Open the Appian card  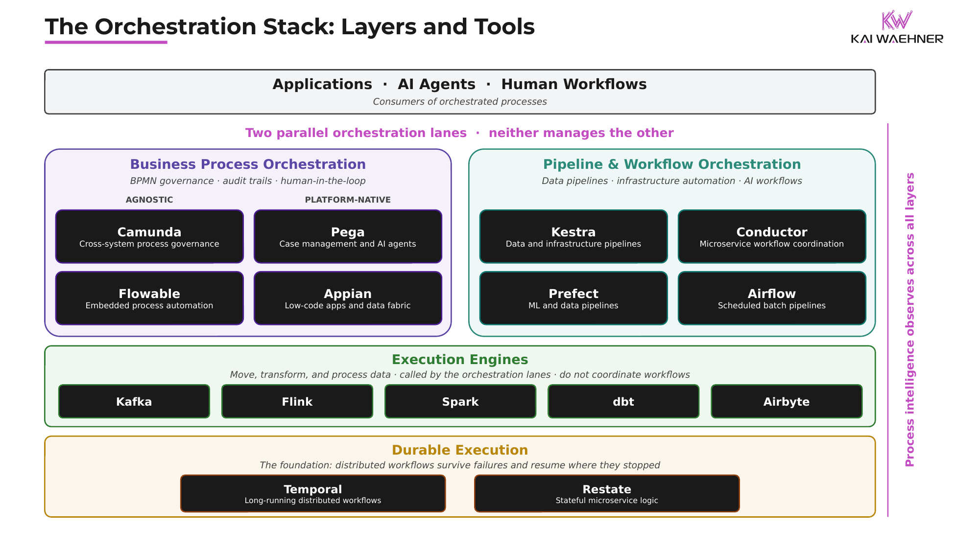(348, 298)
